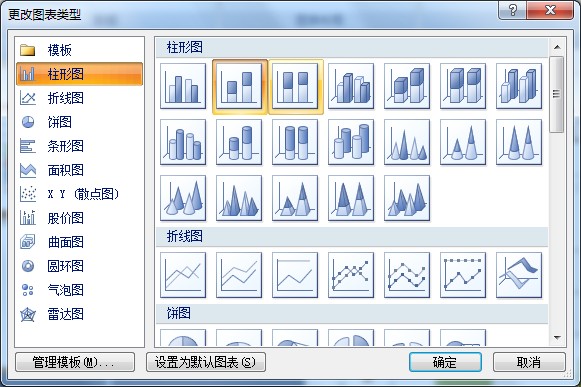The width and height of the screenshot is (581, 387).
Task: Pick the 3-D 100% stacked column chart
Action: (x=463, y=86)
